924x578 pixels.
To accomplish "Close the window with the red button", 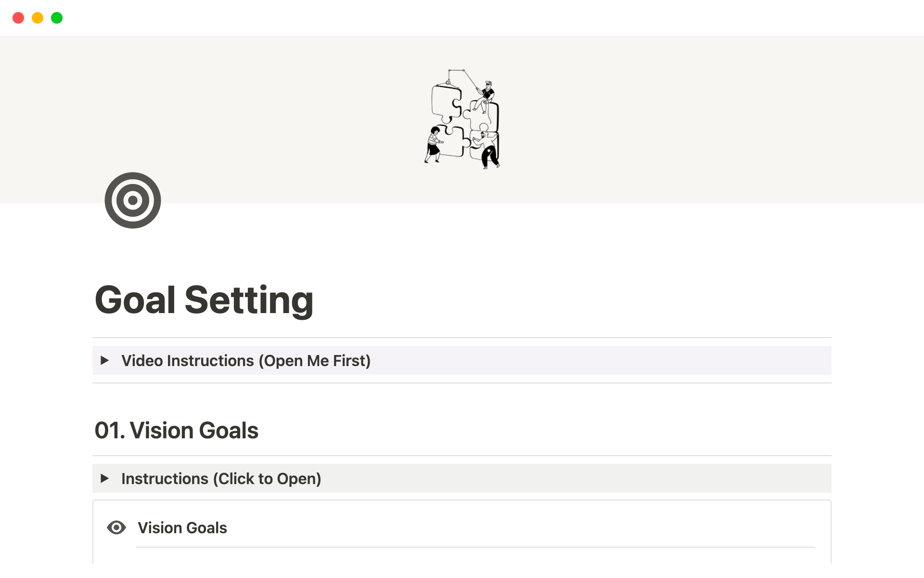I will (x=18, y=18).
